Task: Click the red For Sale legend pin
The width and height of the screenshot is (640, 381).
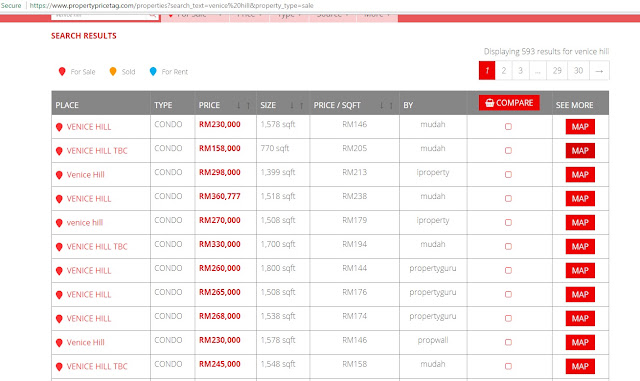Action: click(x=62, y=71)
